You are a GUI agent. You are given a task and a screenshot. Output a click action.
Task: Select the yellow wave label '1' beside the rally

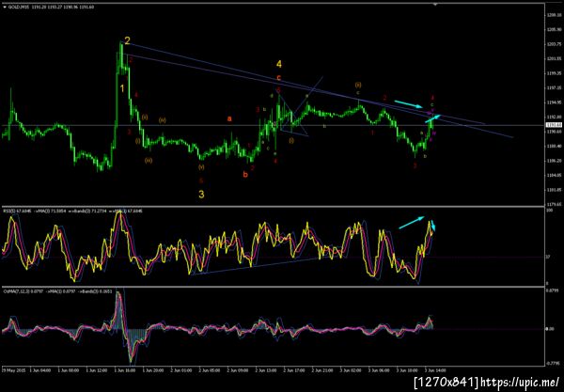[x=122, y=88]
